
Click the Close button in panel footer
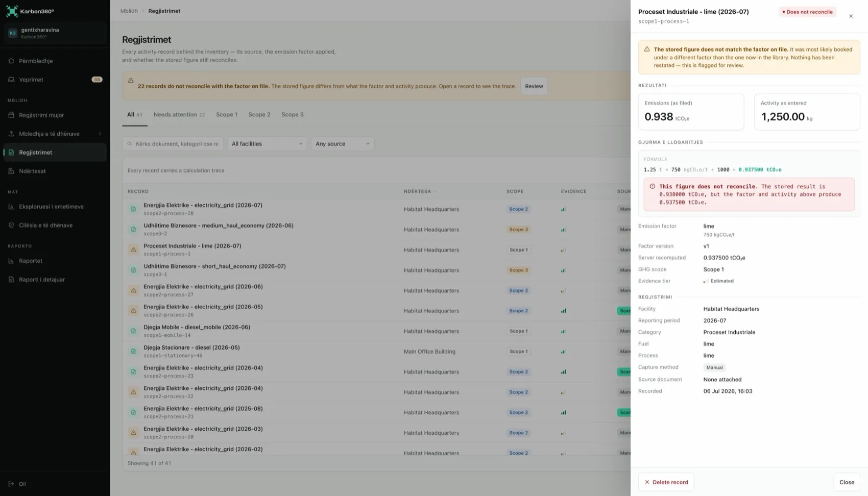click(x=847, y=482)
